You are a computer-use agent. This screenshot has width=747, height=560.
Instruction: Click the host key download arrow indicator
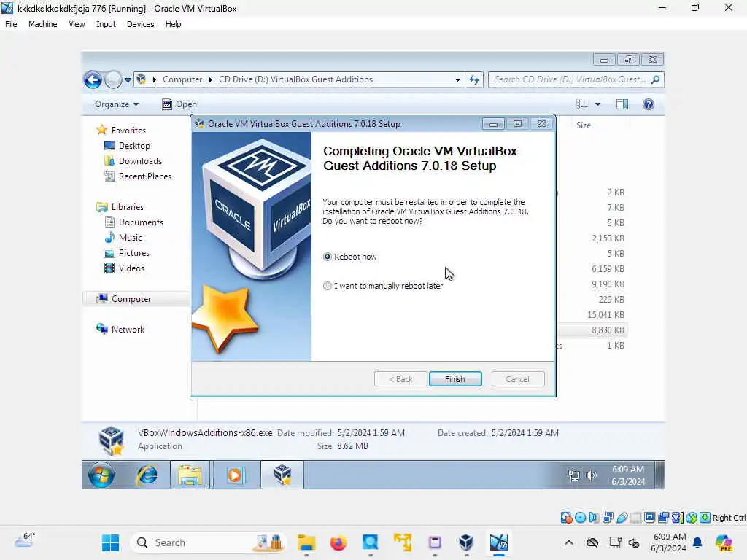click(705, 518)
